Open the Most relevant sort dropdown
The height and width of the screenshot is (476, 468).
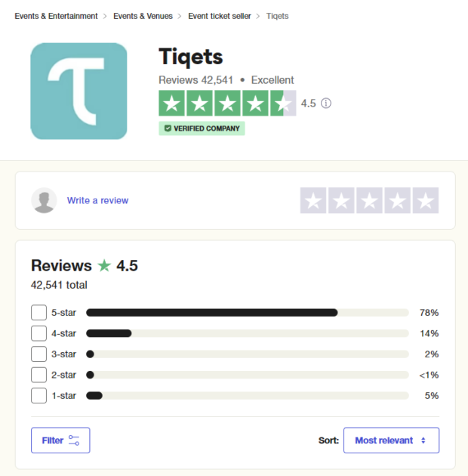tap(391, 440)
